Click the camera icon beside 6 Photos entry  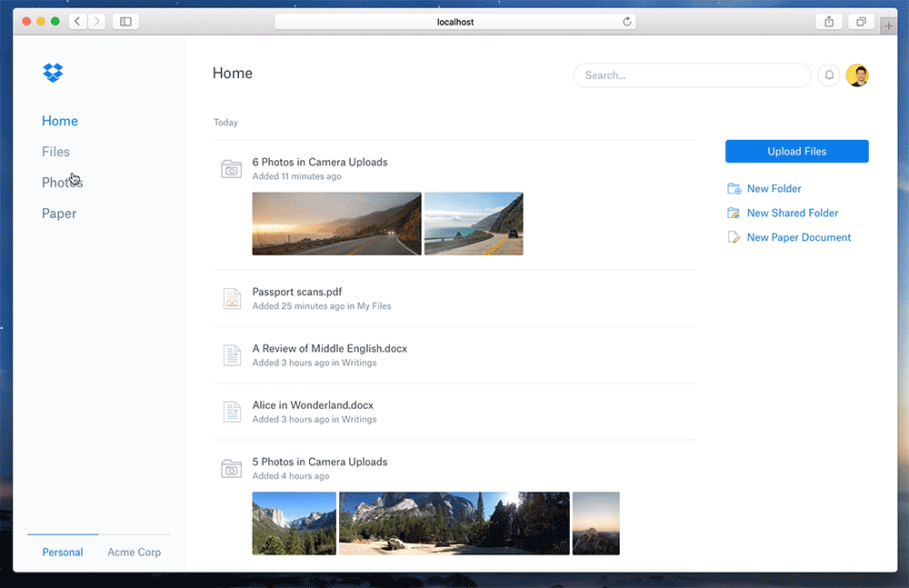[232, 168]
